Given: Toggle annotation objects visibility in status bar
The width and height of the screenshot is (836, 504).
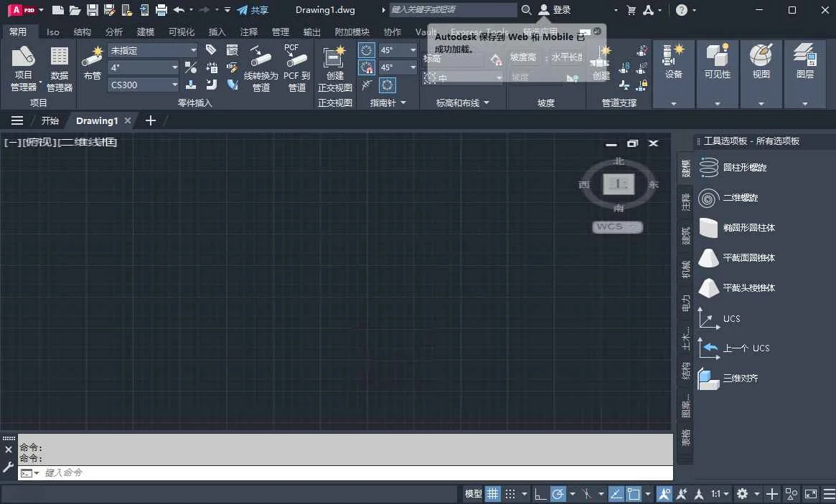Looking at the screenshot, I should pyautogui.click(x=664, y=494).
